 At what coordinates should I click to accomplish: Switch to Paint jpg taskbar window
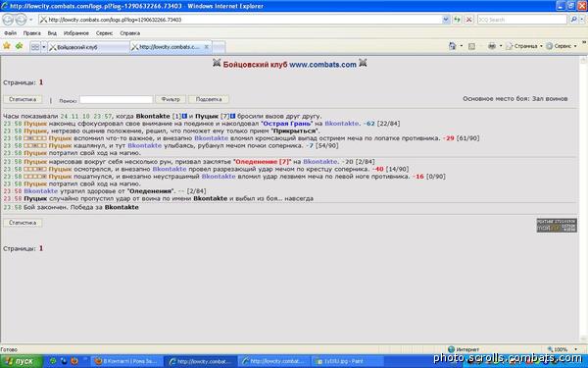[348, 361]
